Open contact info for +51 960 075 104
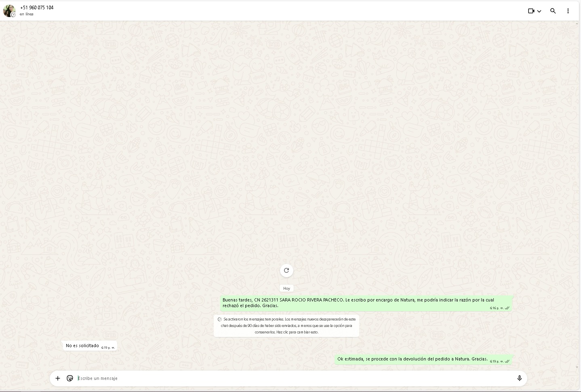This screenshot has height=392, width=581. pyautogui.click(x=37, y=8)
